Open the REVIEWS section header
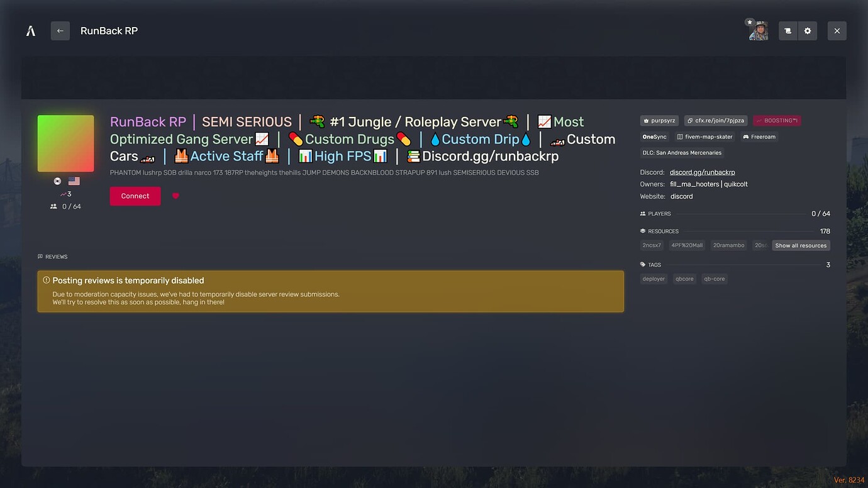Viewport: 868px width, 488px height. 53,257
